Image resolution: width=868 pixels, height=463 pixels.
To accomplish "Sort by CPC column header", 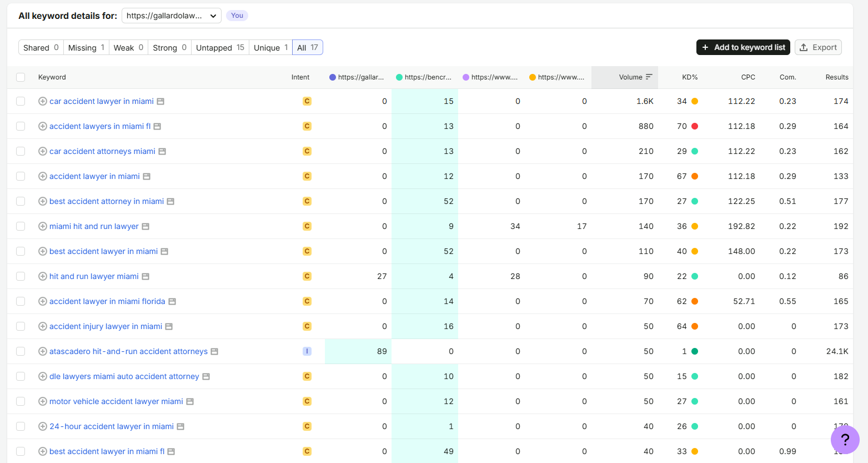I will pos(748,77).
